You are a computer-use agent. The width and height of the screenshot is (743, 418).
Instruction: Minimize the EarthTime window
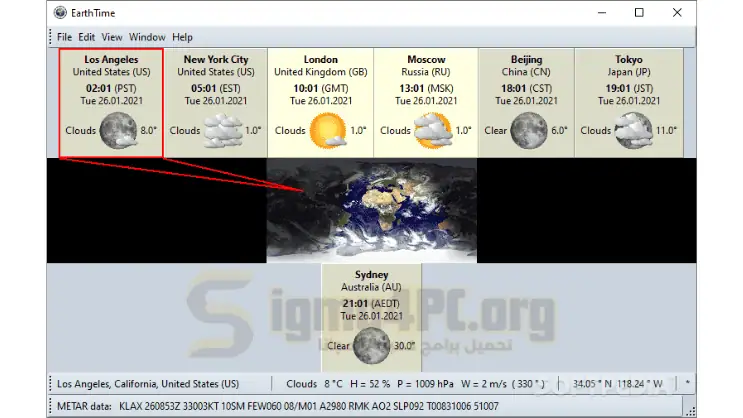(602, 13)
